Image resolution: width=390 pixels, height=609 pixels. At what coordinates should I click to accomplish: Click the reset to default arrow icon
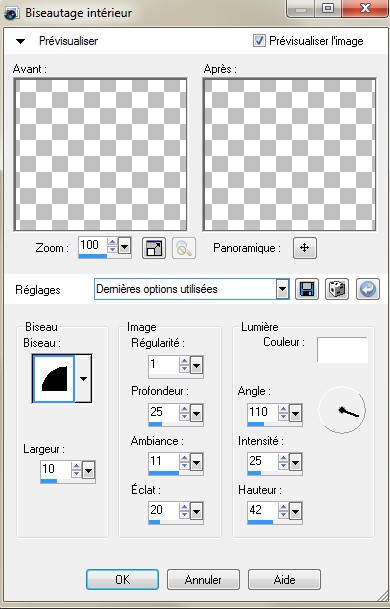point(367,289)
